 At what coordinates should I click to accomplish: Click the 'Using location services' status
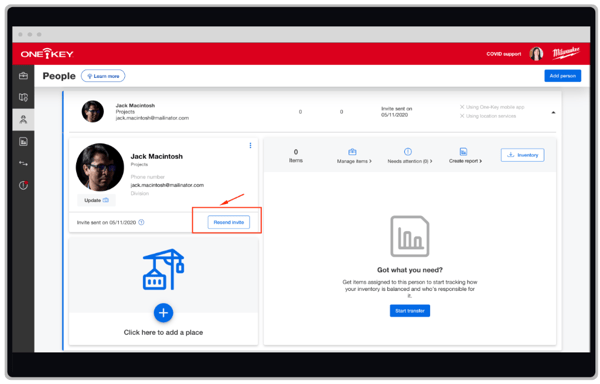click(x=488, y=116)
